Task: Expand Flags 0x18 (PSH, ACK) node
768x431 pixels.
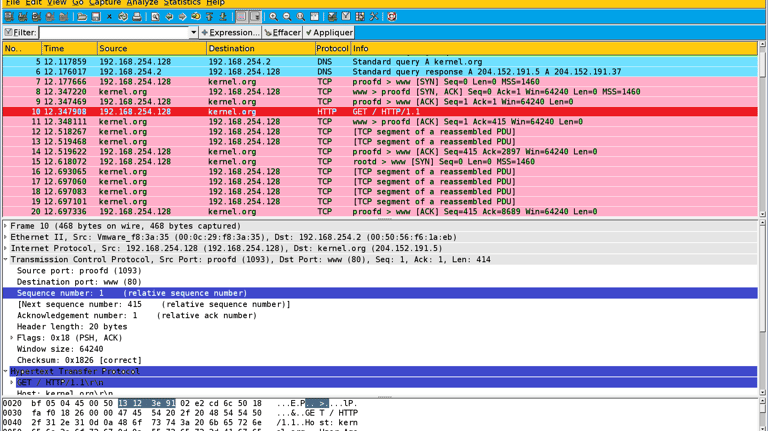Action: coord(12,338)
